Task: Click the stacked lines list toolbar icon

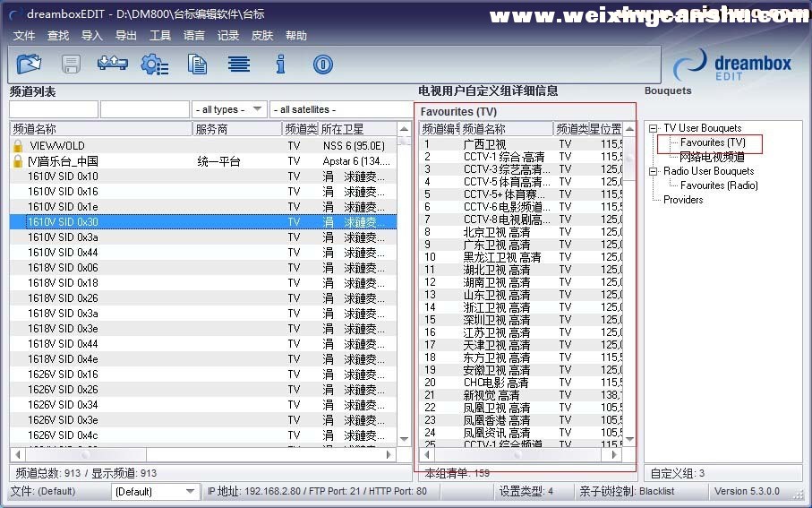Action: [x=239, y=65]
